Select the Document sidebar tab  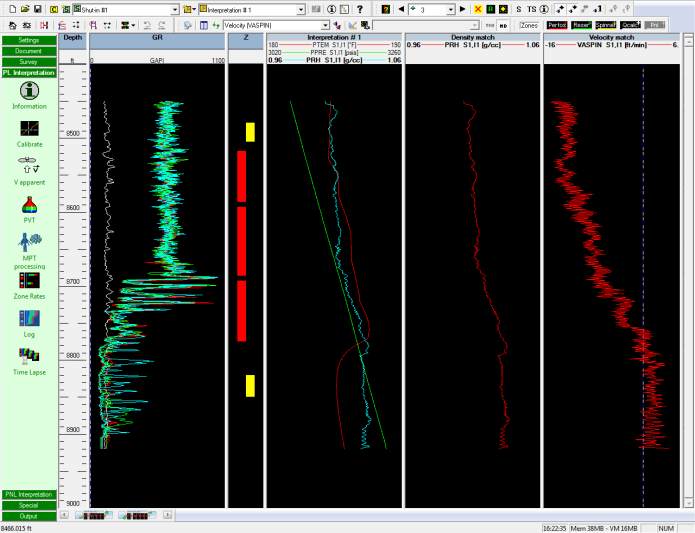pyautogui.click(x=29, y=51)
